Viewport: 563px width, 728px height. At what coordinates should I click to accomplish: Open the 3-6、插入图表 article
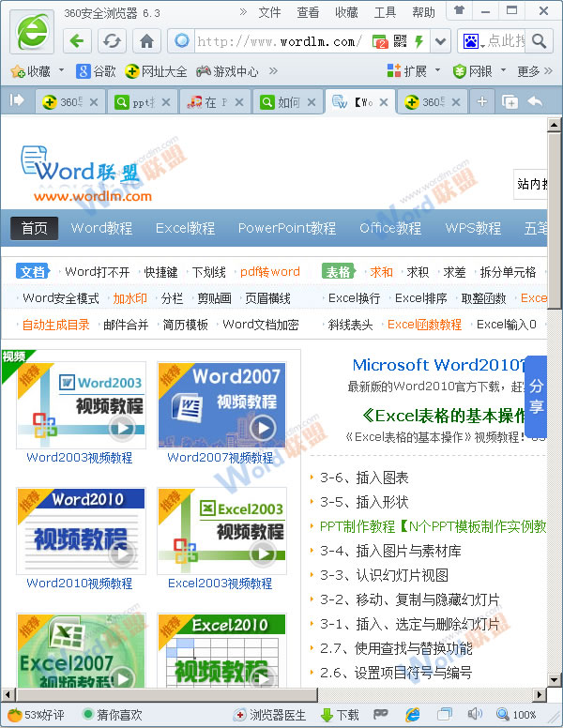pyautogui.click(x=364, y=478)
